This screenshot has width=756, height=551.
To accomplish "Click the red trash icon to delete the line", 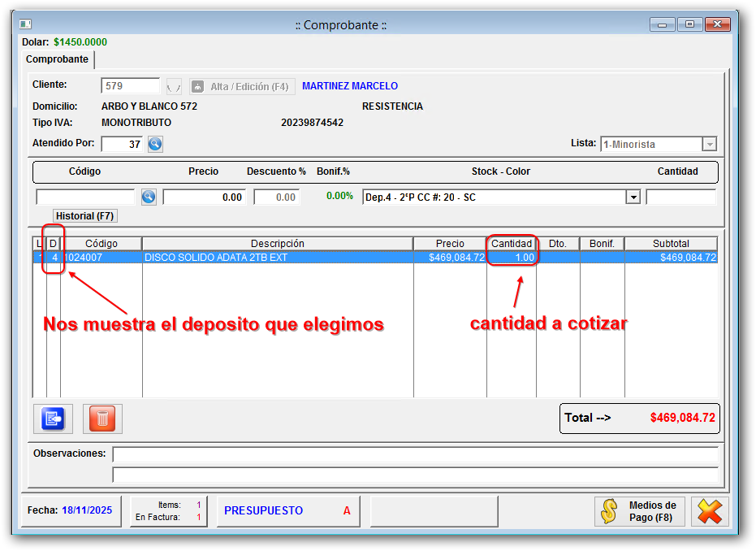I will coord(102,419).
